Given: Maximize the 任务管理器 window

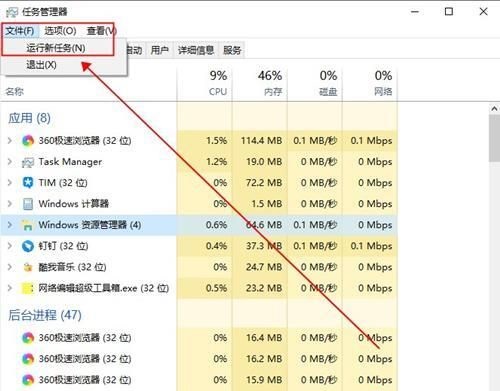Looking at the screenshot, I should (449, 12).
